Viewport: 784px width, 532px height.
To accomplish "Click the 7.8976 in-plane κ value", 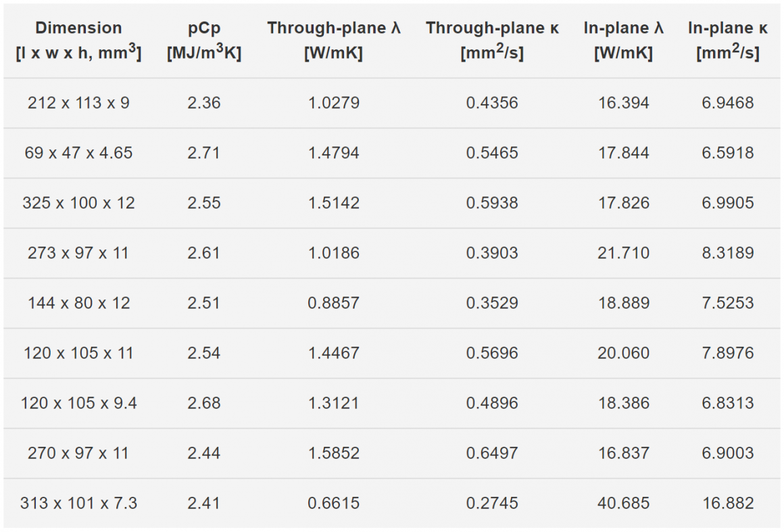I will tap(727, 353).
